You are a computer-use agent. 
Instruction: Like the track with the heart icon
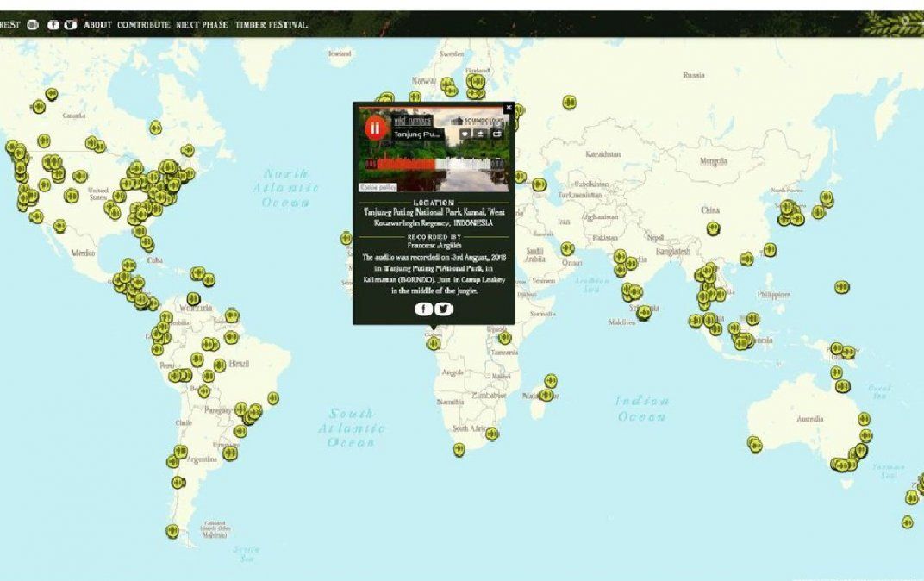click(465, 134)
